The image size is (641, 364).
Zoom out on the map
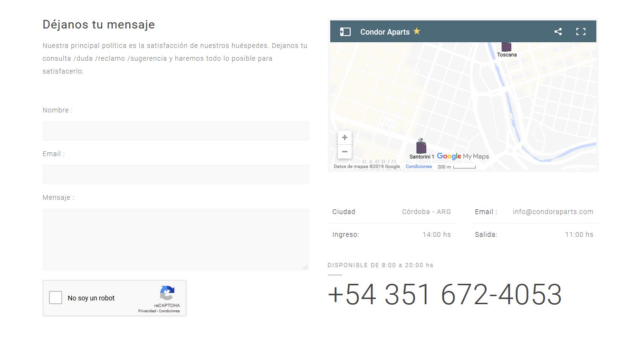point(344,152)
